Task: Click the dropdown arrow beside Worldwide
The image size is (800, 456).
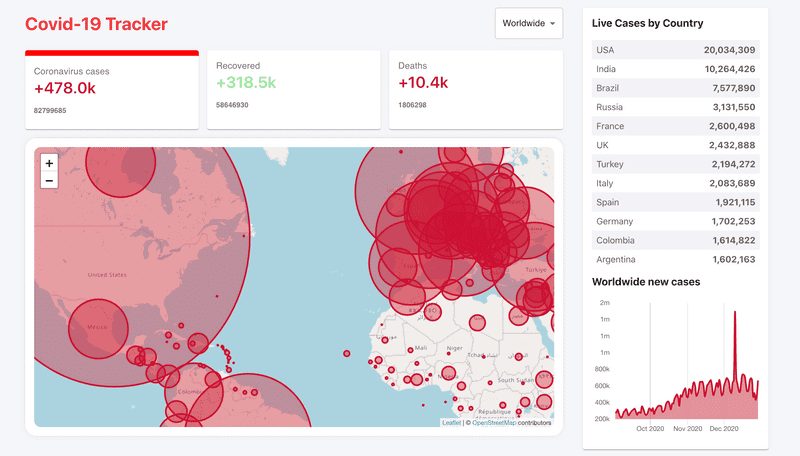Action: [x=553, y=23]
